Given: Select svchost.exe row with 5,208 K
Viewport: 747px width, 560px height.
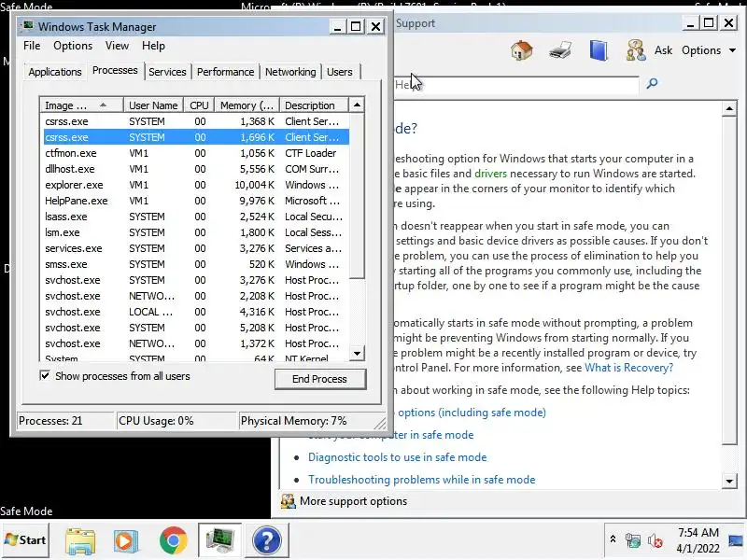Looking at the screenshot, I should click(196, 328).
